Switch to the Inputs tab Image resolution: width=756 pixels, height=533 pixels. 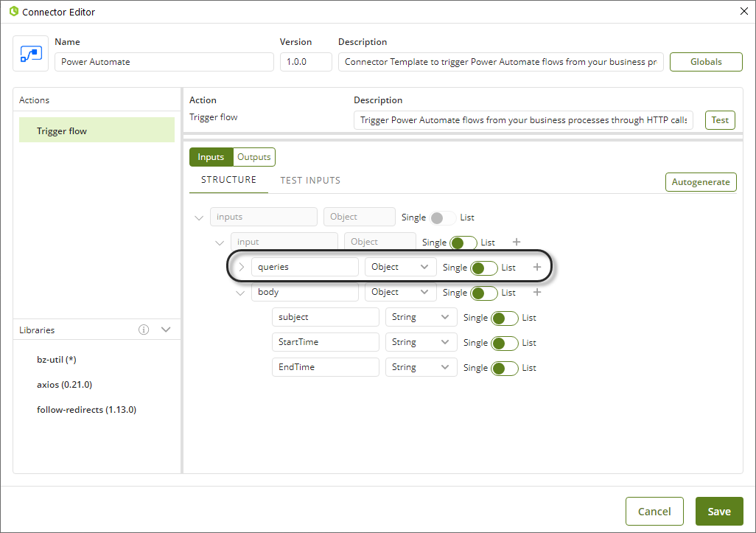pos(211,157)
